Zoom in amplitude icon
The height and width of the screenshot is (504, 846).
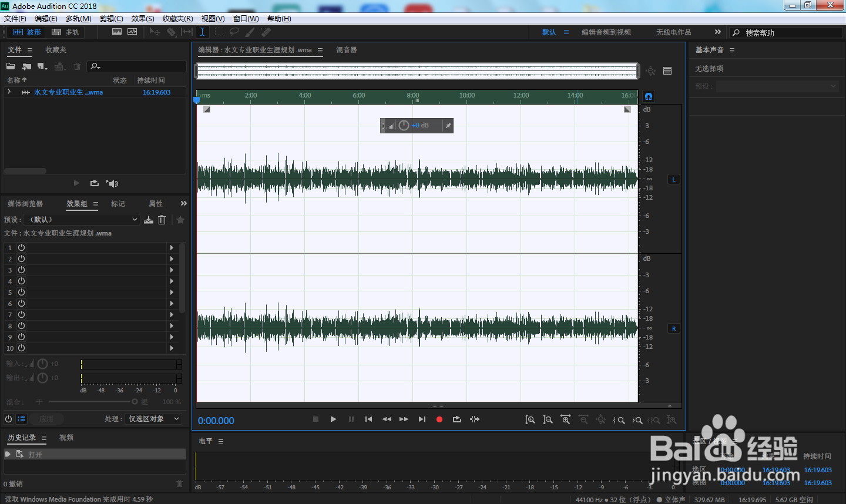(530, 419)
